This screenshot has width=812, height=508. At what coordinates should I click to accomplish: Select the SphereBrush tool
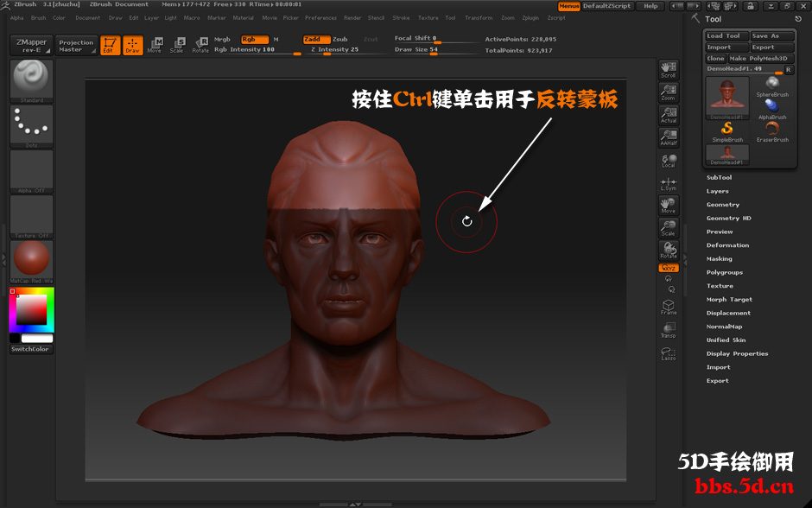772,87
